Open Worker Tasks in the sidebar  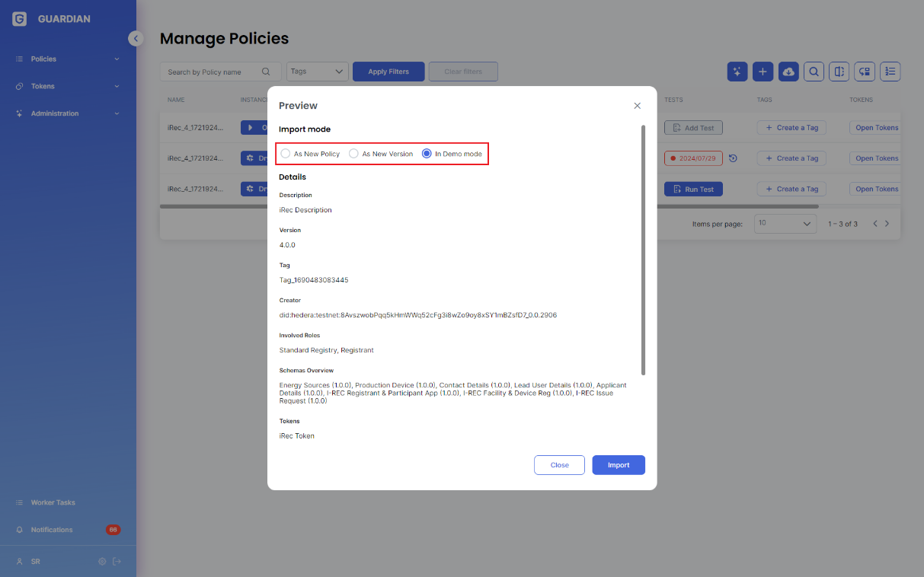click(x=53, y=502)
